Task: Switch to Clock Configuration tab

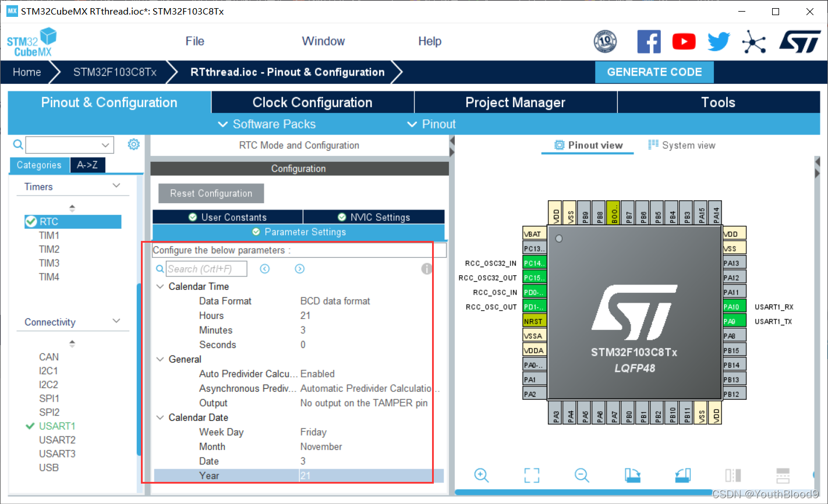Action: 313,102
